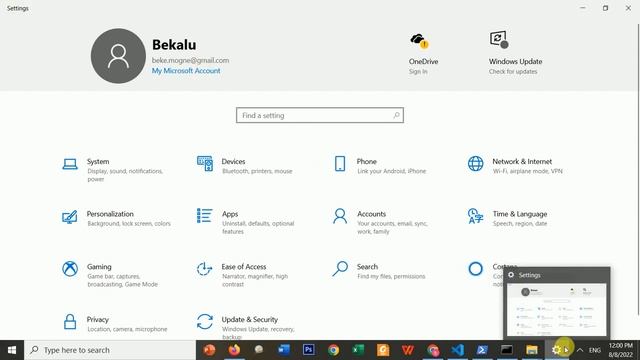Click 'Find my files, permissions' text

[391, 276]
